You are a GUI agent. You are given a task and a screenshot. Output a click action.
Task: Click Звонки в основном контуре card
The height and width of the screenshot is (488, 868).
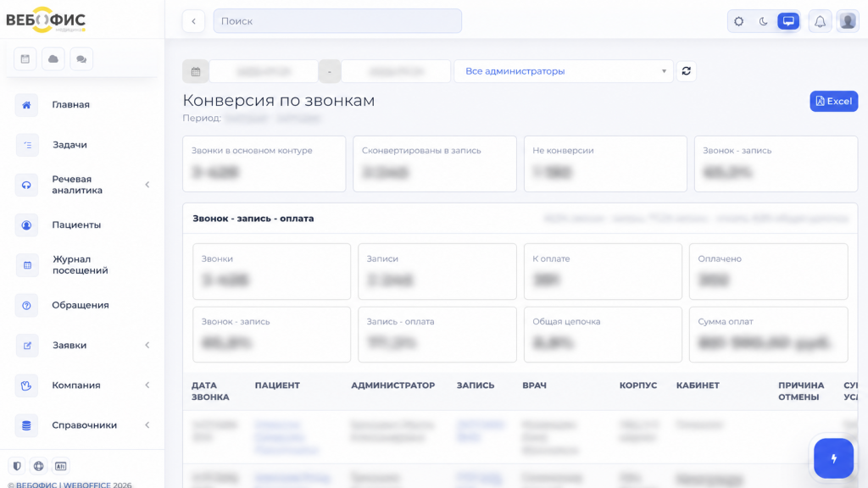pyautogui.click(x=264, y=164)
